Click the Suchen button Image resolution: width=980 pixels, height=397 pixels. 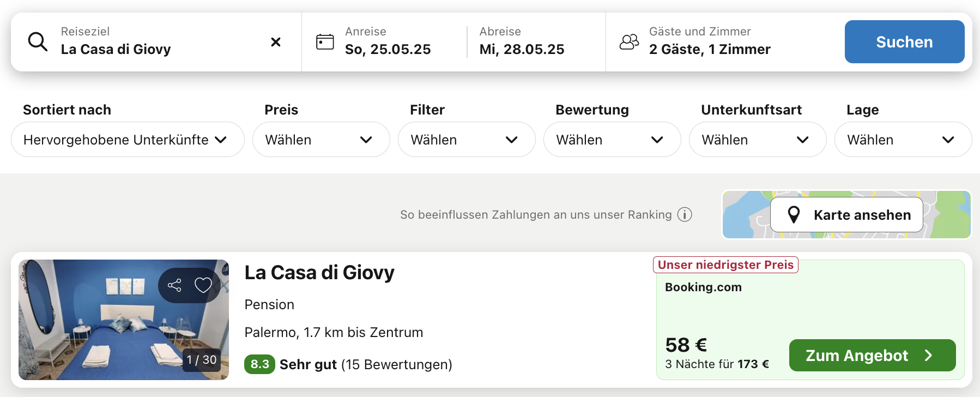[x=904, y=42]
